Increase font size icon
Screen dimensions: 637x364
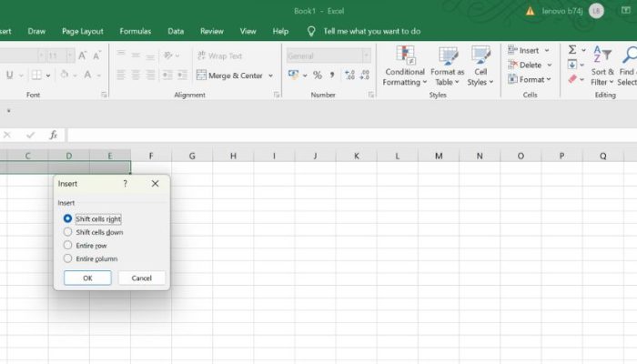click(83, 56)
